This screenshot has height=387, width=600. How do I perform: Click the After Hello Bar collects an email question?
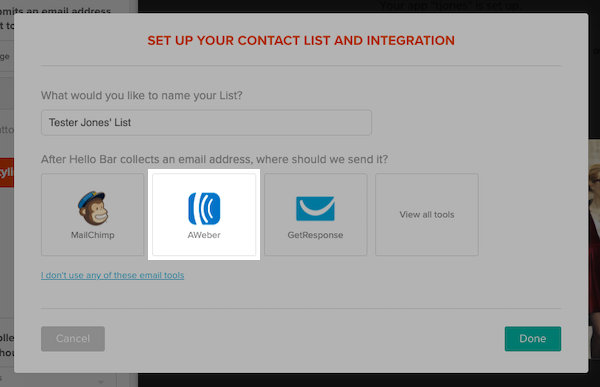click(214, 159)
